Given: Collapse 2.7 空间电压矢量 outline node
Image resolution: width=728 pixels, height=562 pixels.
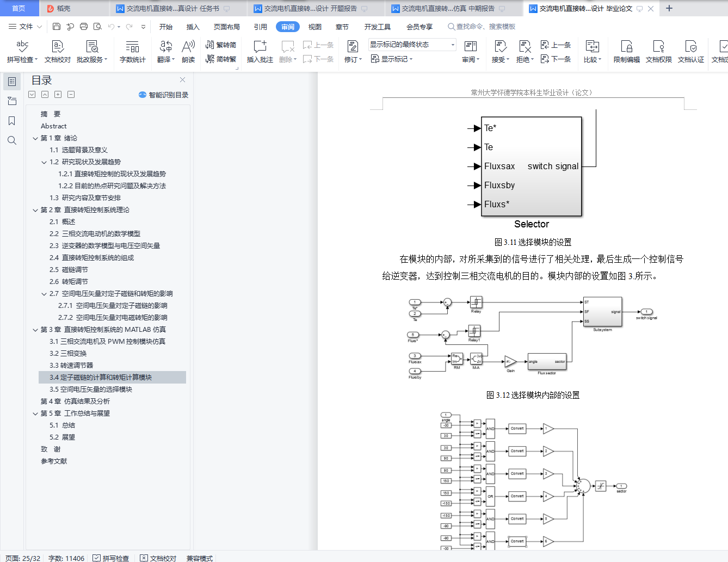Looking at the screenshot, I should tap(44, 294).
